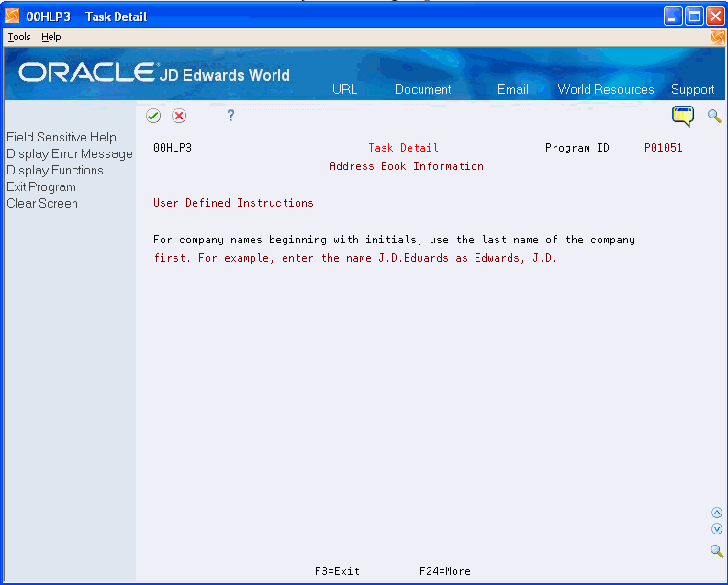Click the 00HLP3 screen code text

point(173,148)
